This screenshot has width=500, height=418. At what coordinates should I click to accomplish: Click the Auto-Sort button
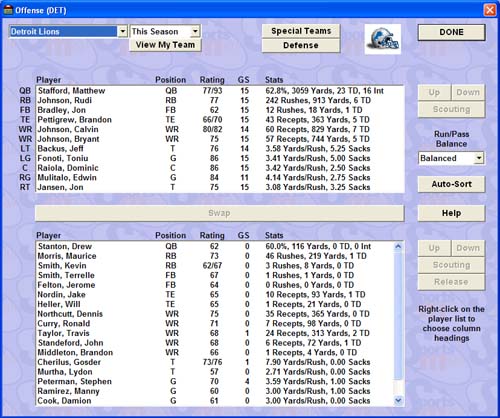tap(451, 184)
